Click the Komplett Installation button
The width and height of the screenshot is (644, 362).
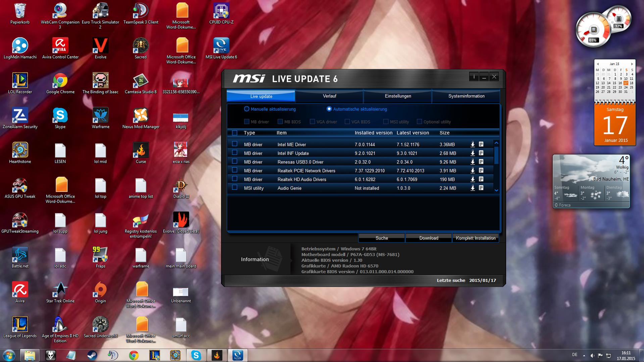coord(476,238)
